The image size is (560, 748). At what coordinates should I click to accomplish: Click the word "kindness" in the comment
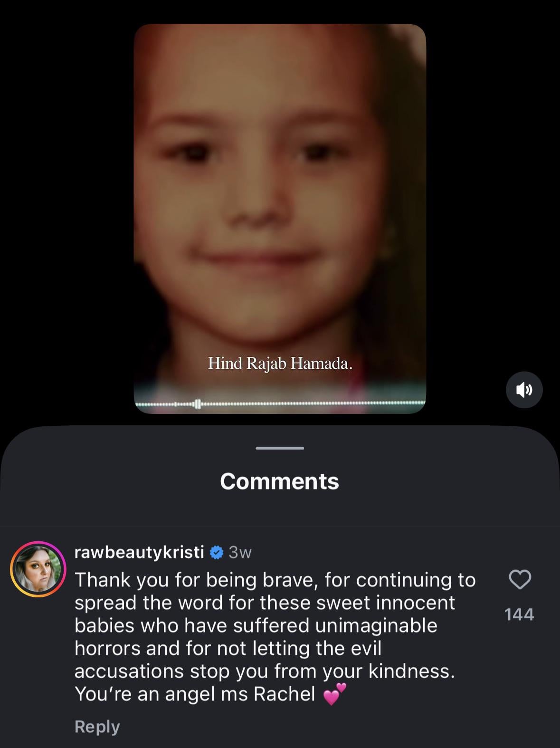coord(411,671)
